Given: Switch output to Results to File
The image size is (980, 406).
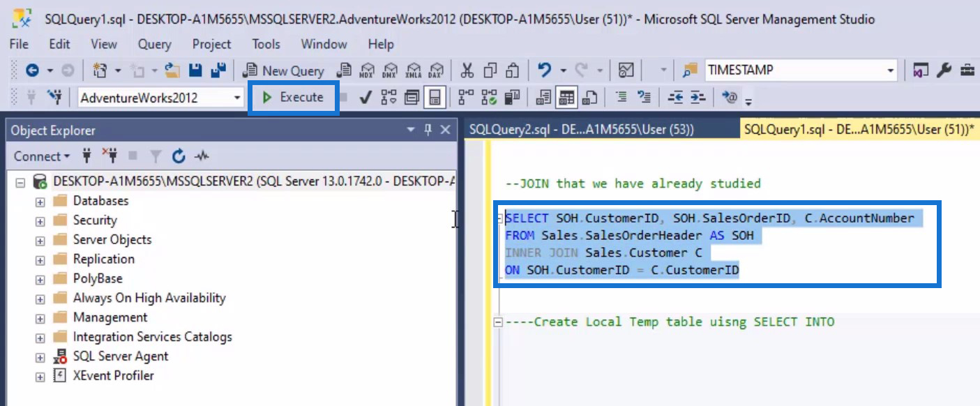Looking at the screenshot, I should 589,97.
